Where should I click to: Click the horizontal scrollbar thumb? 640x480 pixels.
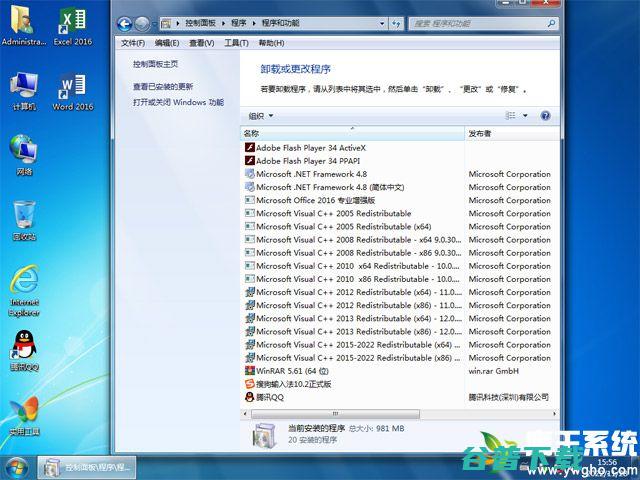point(335,414)
